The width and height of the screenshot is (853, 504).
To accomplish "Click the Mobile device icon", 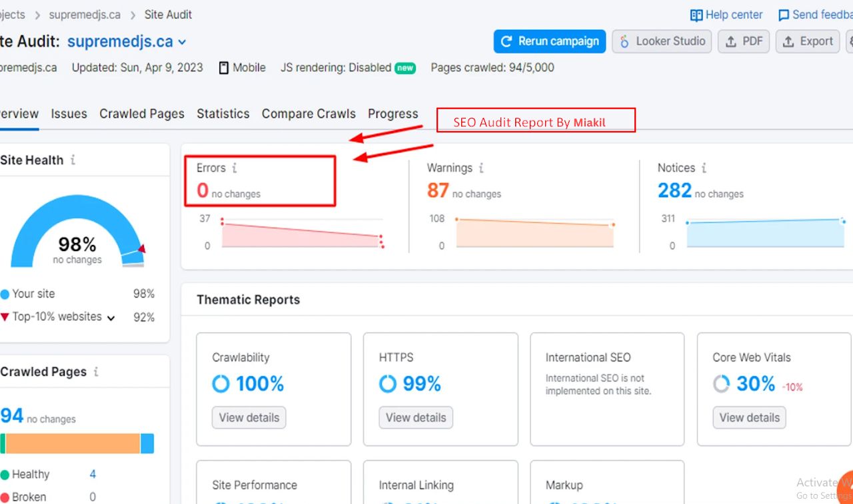I will click(x=224, y=68).
